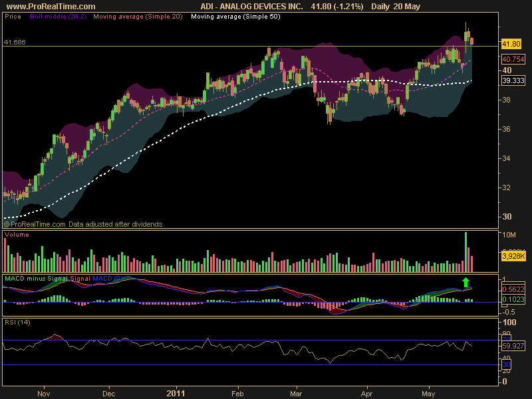The image size is (532, 399).
Task: Click the 2011 label on the time axis
Action: click(x=176, y=394)
